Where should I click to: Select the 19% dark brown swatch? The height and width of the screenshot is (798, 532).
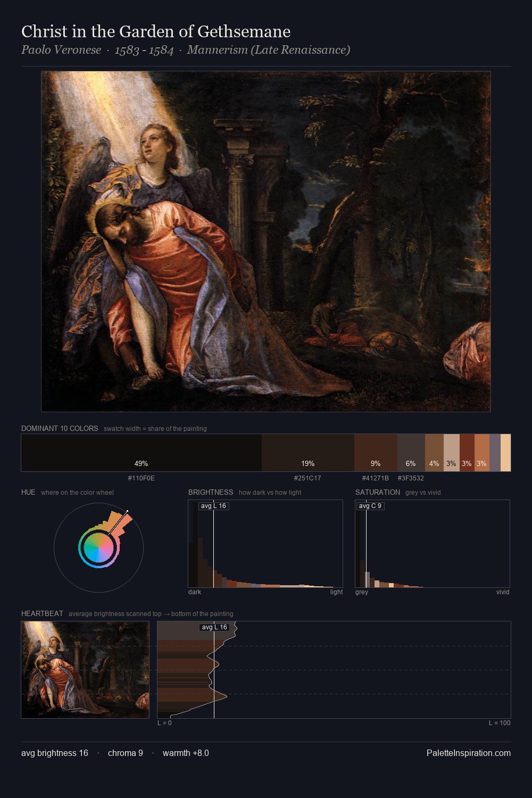[308, 453]
